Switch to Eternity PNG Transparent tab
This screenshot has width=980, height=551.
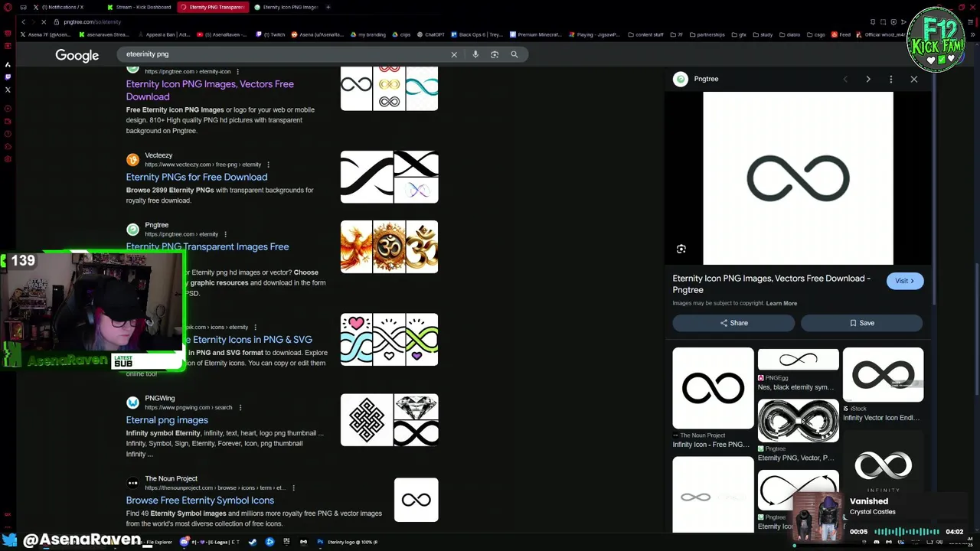pos(212,7)
